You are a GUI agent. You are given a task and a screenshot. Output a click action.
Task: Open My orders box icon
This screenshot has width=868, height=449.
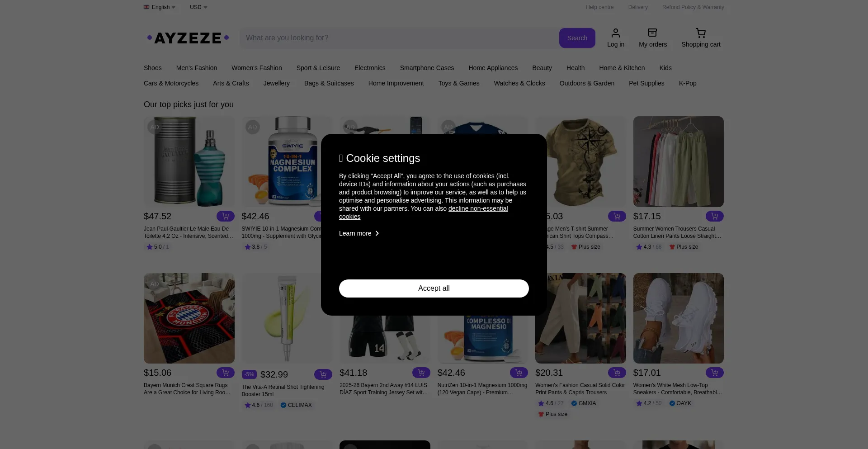coord(652,33)
